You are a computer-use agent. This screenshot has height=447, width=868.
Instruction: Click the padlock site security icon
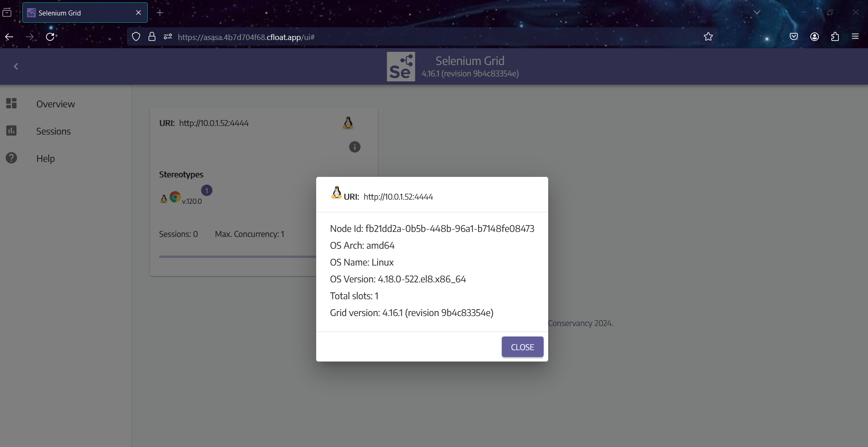[152, 37]
